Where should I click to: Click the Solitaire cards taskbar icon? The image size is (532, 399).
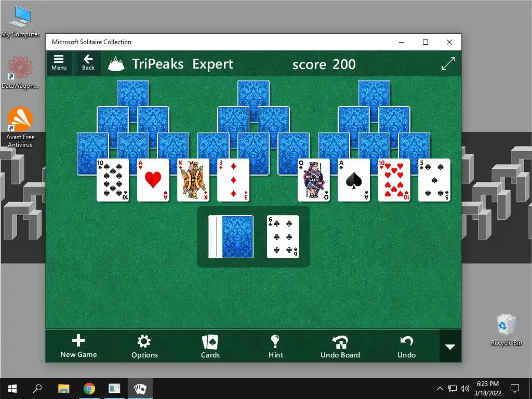pos(140,389)
